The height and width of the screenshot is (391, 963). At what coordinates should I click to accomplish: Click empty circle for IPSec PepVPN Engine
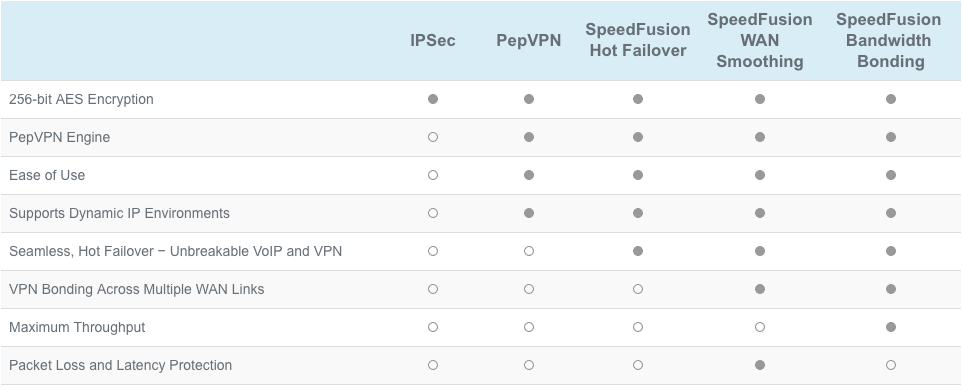[433, 137]
